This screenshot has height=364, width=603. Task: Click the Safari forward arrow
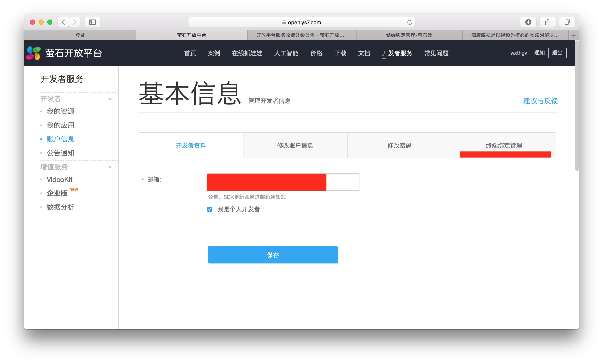(x=75, y=22)
